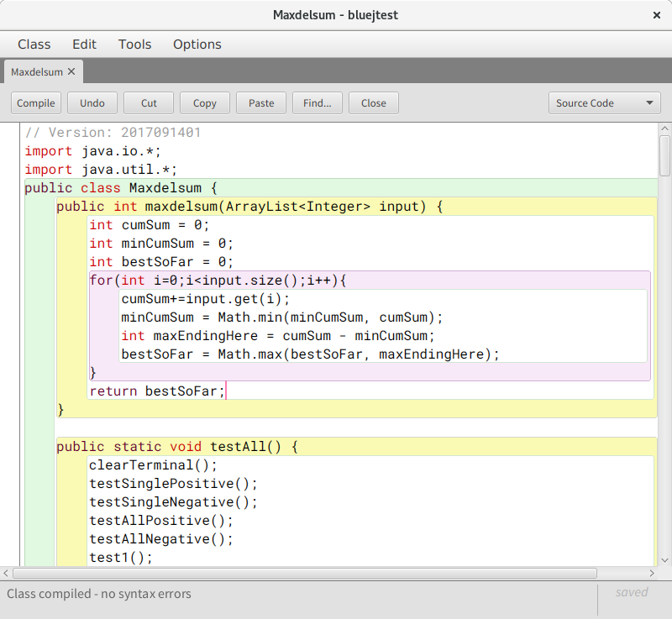Click the 'minCumSum = Math.min' line
The image size is (672, 619).
[x=282, y=317]
